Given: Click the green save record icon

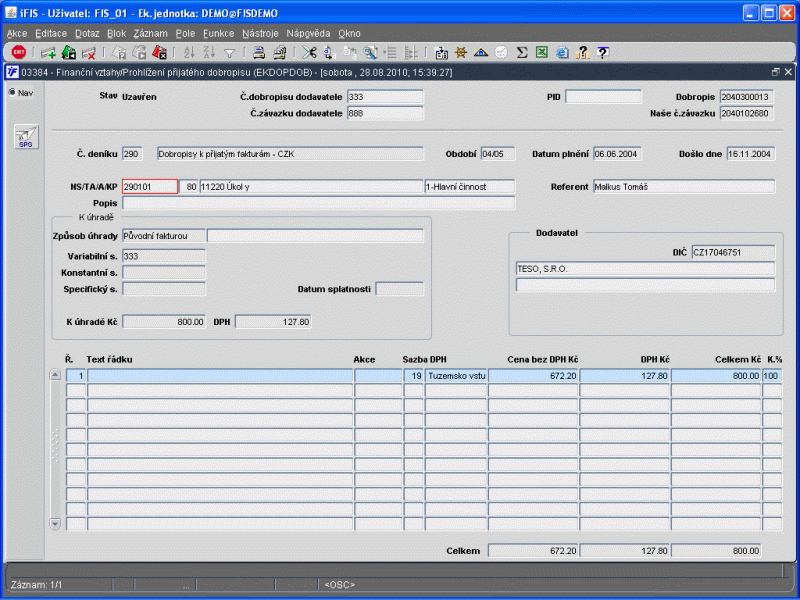Looking at the screenshot, I should [68, 52].
